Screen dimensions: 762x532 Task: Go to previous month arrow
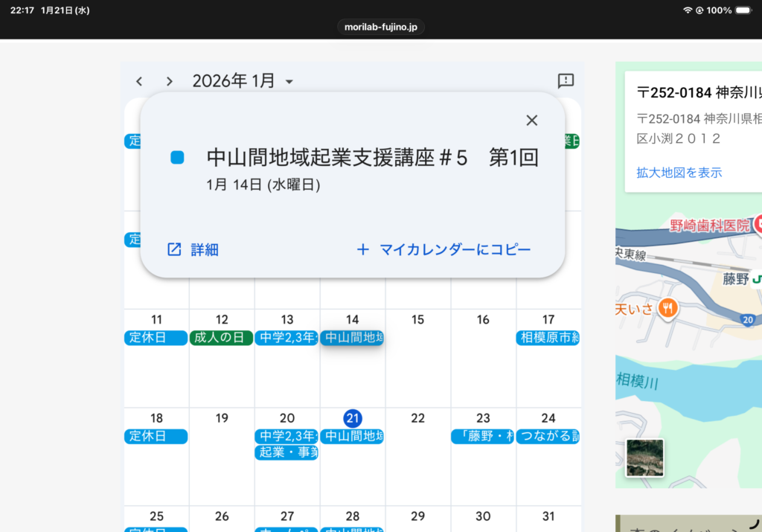click(139, 81)
